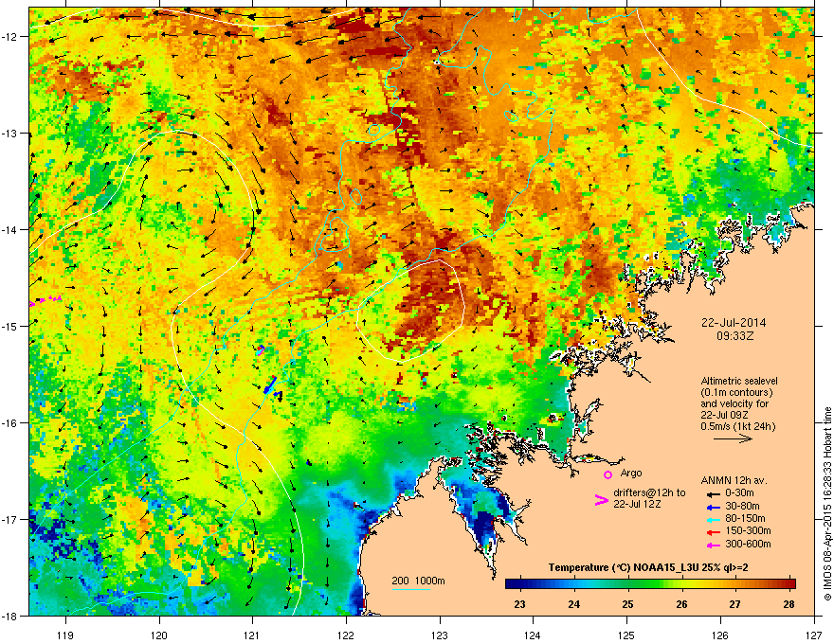This screenshot has width=834, height=644.
Task: Click the magenta 300-600m legend arrow
Action: coord(713,545)
